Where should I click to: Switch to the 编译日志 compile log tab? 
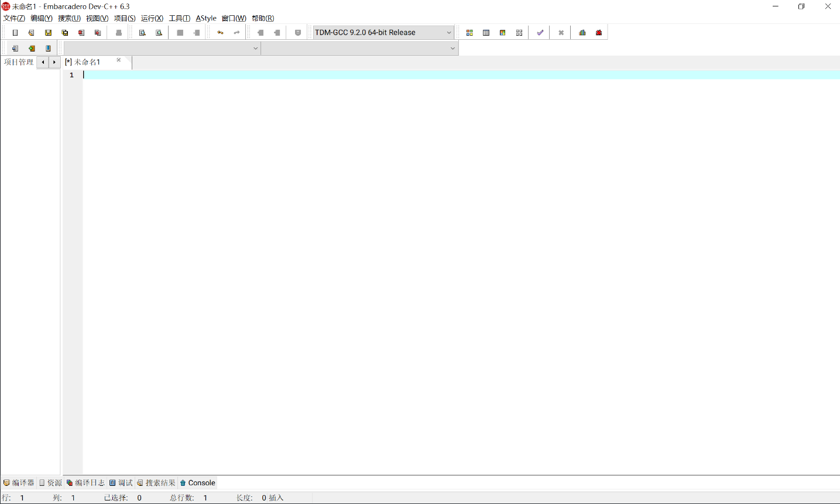click(85, 483)
